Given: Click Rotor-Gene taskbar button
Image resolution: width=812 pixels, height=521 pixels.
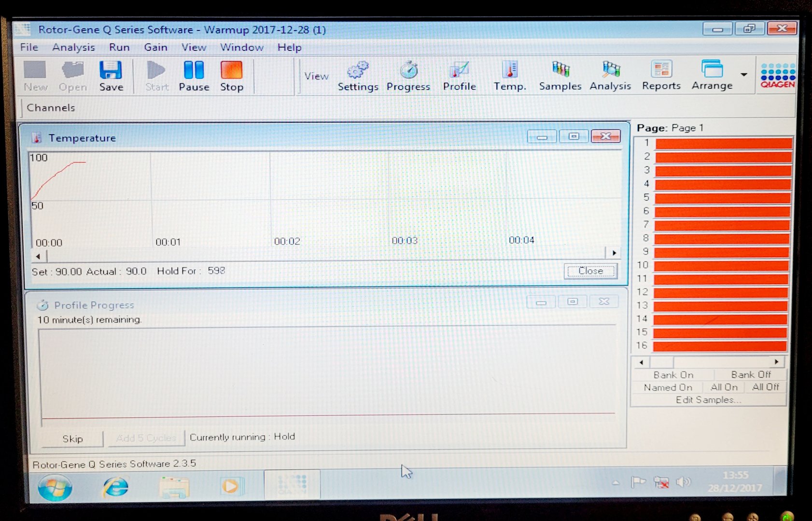Looking at the screenshot, I should (292, 484).
